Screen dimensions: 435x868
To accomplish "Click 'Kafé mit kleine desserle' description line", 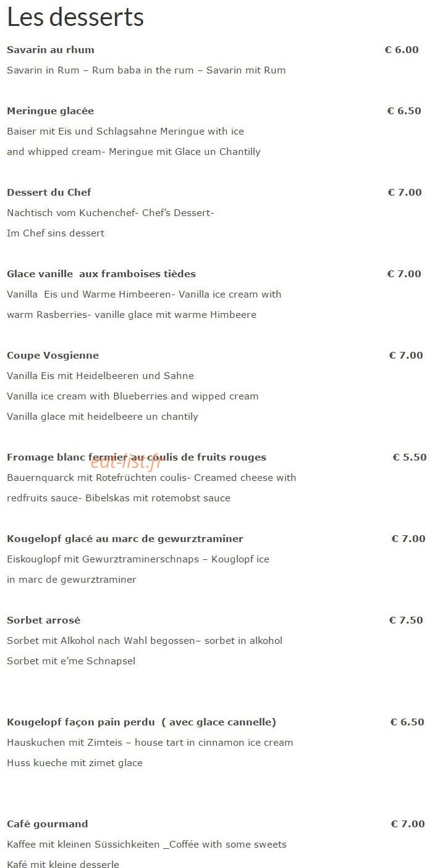I will [x=63, y=864].
